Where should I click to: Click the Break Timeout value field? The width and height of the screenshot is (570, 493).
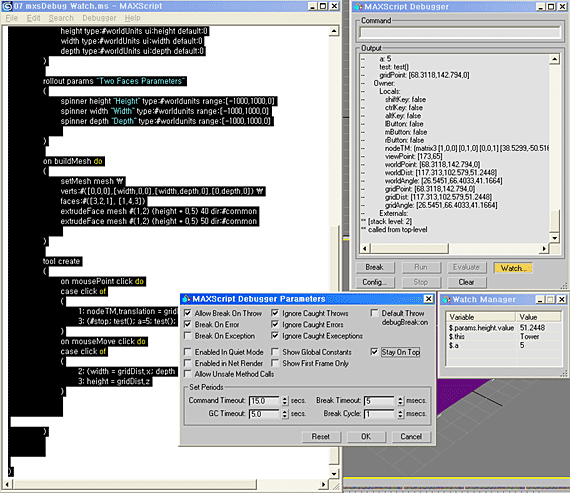tap(380, 401)
